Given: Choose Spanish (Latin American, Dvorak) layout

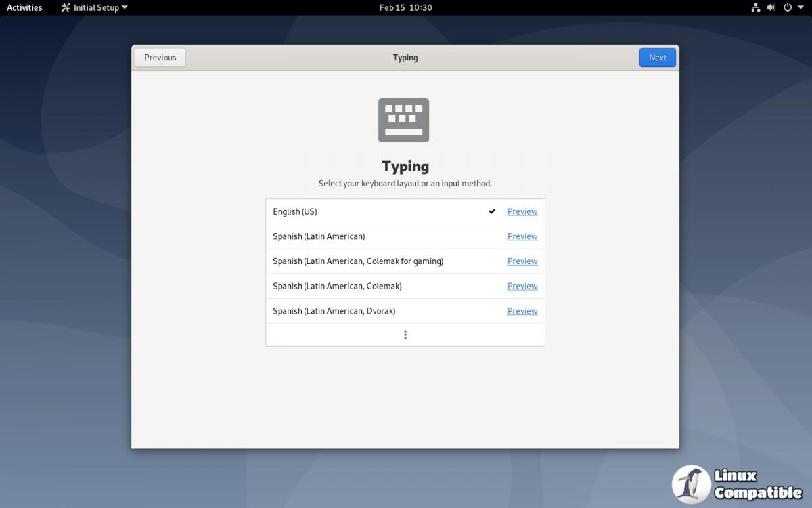Looking at the screenshot, I should click(334, 311).
